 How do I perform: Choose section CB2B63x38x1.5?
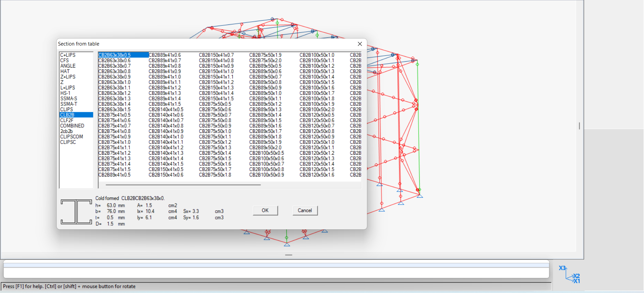pyautogui.click(x=114, y=109)
